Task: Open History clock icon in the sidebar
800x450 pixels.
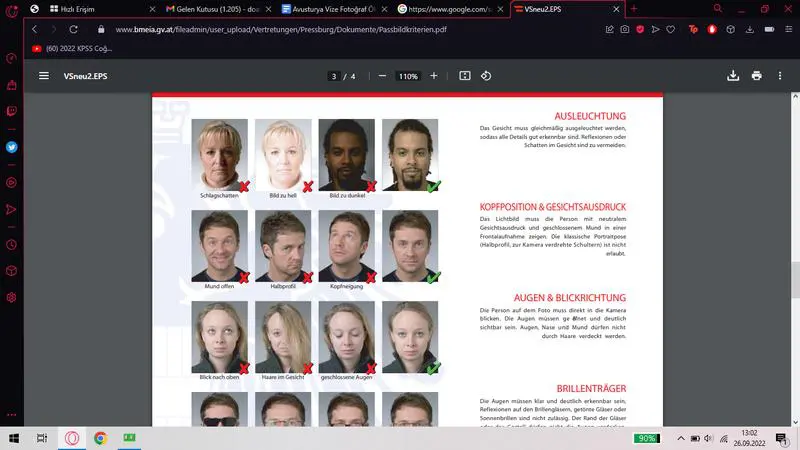Action: click(x=11, y=245)
